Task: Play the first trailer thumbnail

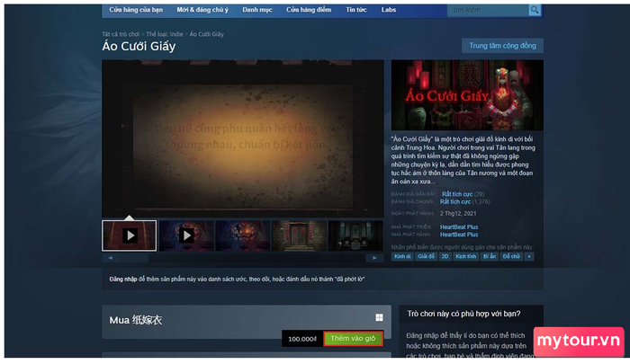Action: pyautogui.click(x=129, y=235)
